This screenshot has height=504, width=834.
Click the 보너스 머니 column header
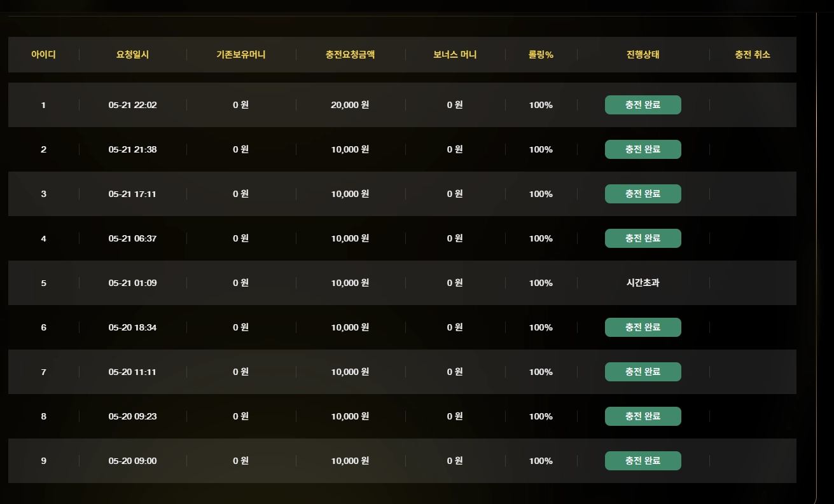pos(455,55)
